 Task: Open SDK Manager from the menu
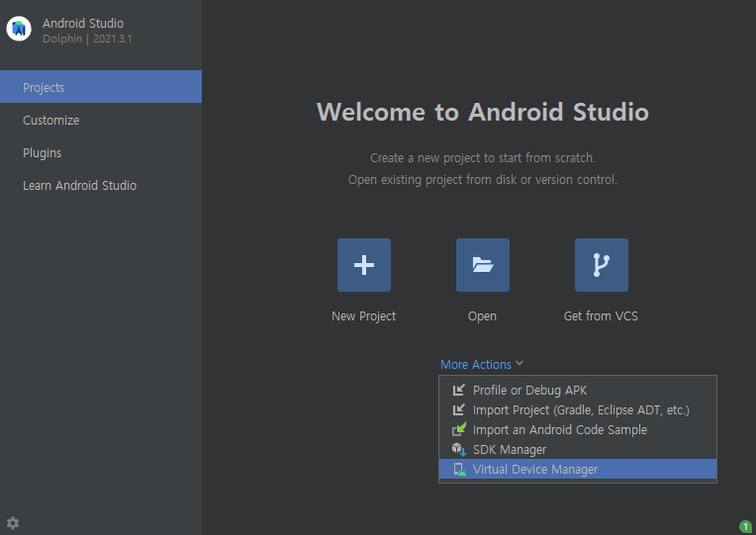[x=578, y=449]
